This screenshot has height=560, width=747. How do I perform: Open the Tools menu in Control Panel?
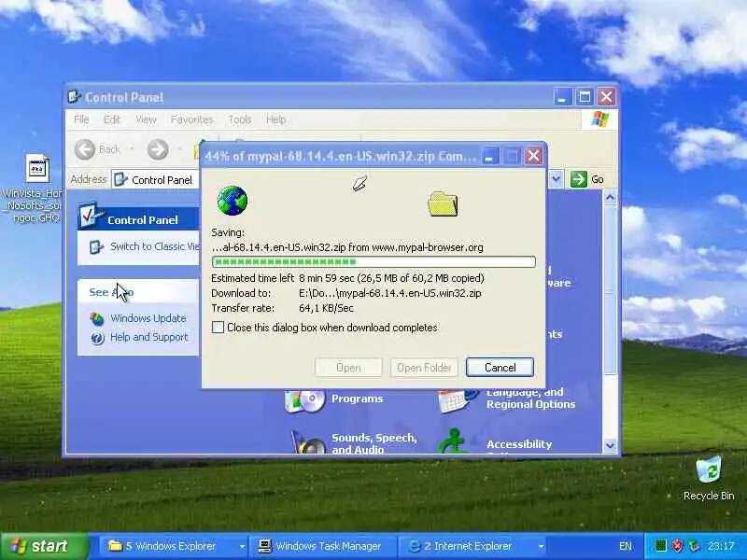tap(240, 119)
